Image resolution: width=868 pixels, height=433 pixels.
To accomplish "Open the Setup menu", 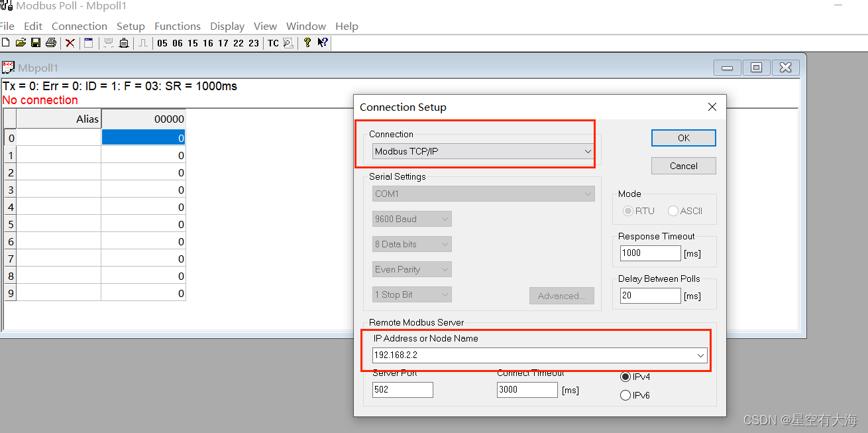I will [131, 27].
